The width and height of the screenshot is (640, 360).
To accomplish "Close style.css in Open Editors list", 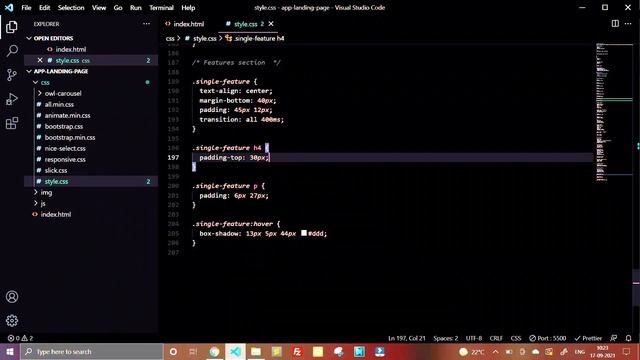I will point(40,60).
